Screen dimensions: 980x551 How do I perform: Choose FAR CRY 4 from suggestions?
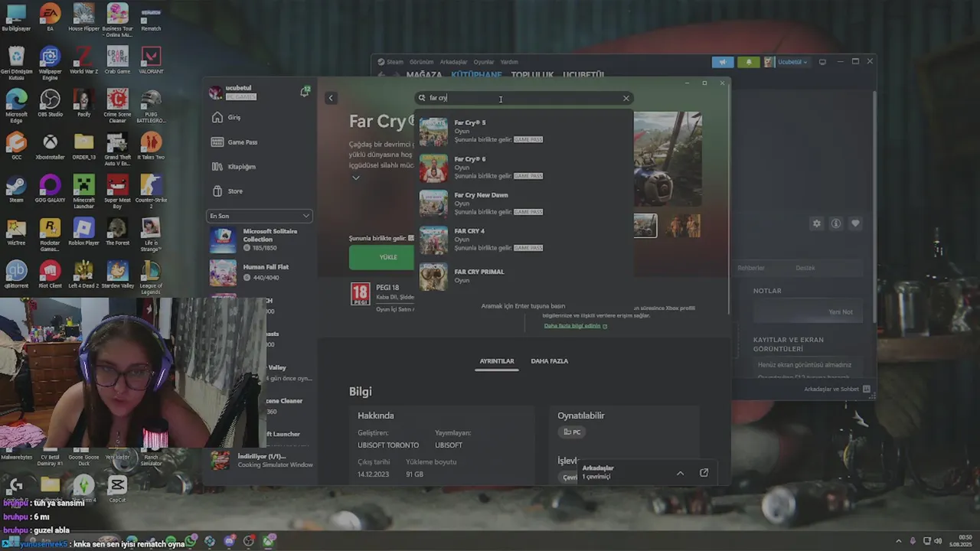[x=524, y=240]
